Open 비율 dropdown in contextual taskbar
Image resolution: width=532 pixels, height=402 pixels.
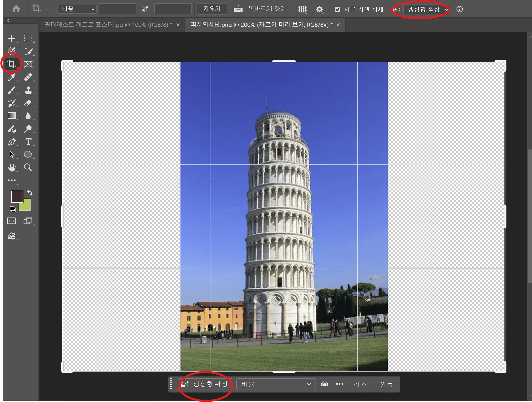tap(276, 384)
